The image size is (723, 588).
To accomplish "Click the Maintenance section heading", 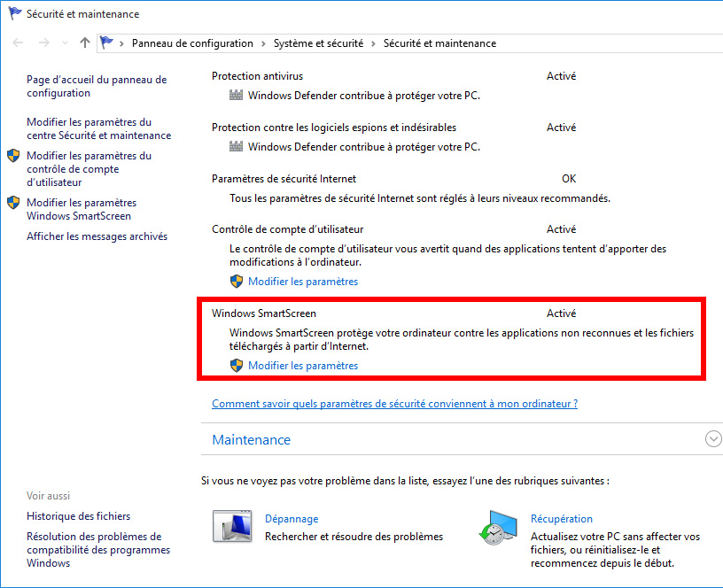I will [252, 439].
